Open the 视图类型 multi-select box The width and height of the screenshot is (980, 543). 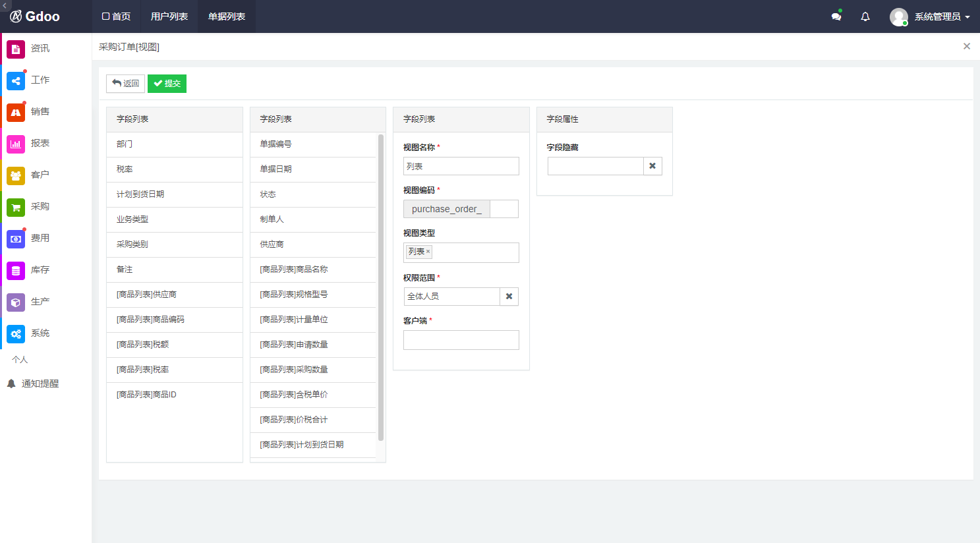click(x=475, y=252)
